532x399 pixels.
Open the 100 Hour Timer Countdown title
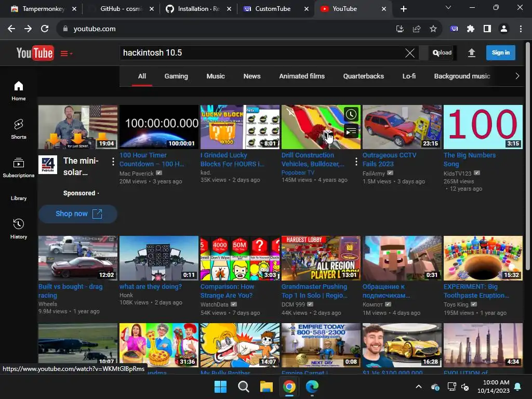152,159
